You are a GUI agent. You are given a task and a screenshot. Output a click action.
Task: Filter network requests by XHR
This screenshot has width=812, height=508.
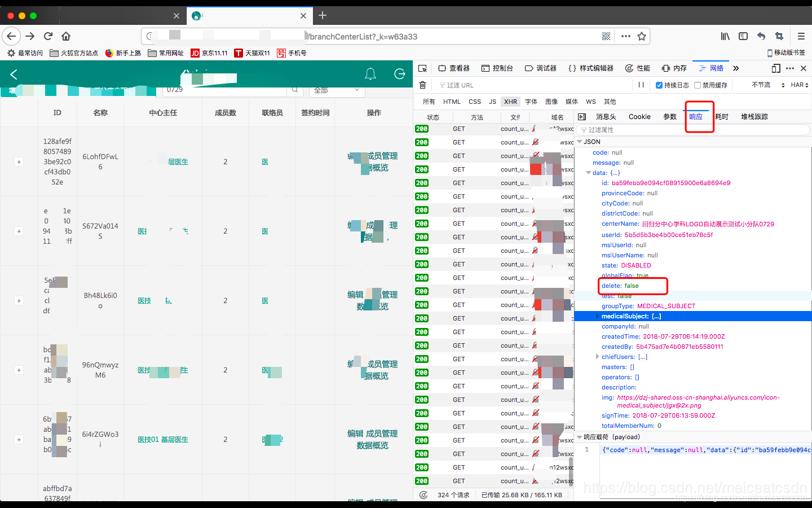pos(511,102)
